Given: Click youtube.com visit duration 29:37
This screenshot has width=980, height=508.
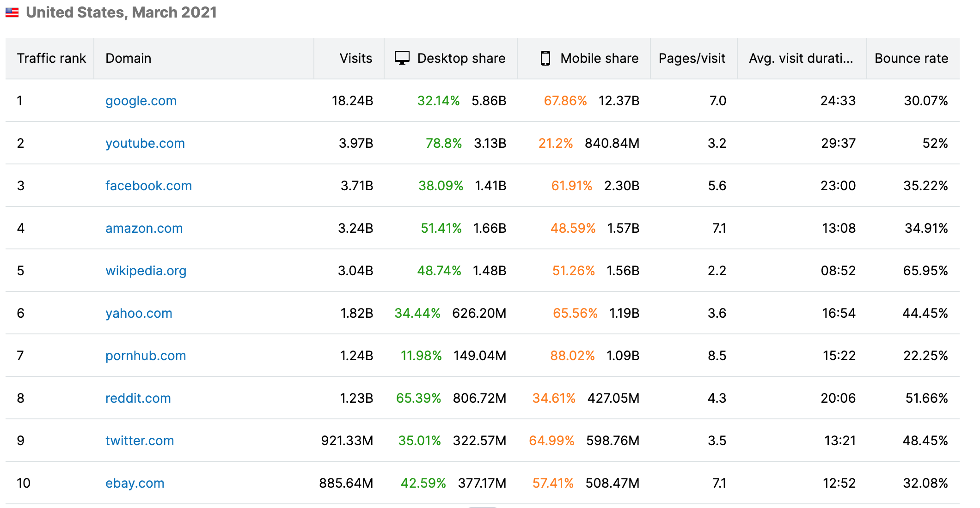Looking at the screenshot, I should click(839, 143).
